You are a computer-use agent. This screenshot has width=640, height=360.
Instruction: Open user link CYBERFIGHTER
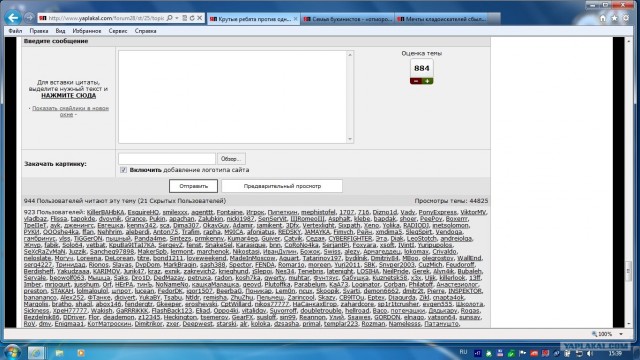click(x=351, y=238)
